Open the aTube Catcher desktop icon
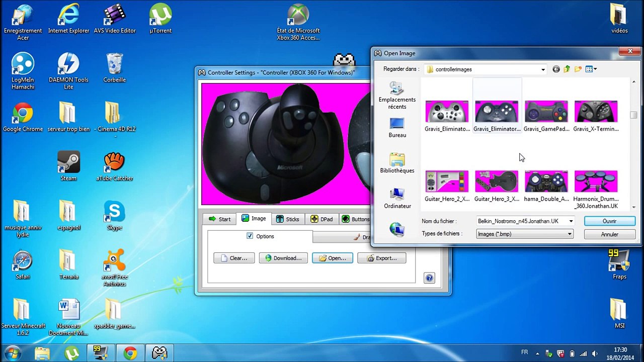The image size is (644, 362). point(114,166)
